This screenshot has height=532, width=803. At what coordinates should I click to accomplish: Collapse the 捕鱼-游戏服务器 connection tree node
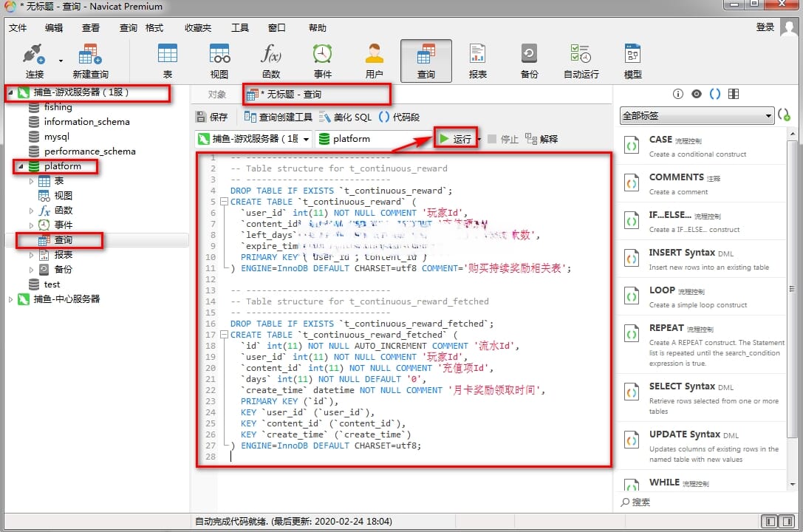tap(10, 92)
